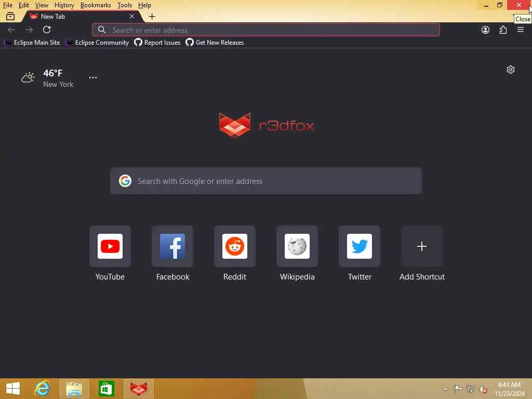The height and width of the screenshot is (399, 532).
Task: Open the History menu
Action: tap(64, 5)
